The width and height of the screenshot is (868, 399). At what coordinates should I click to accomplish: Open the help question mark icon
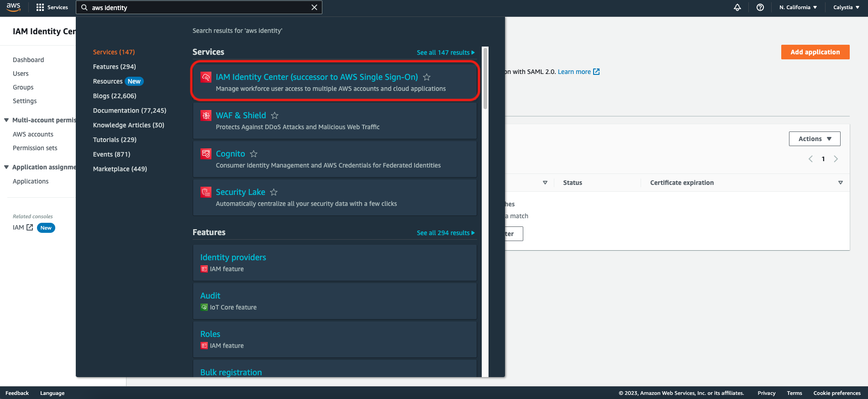coord(760,7)
